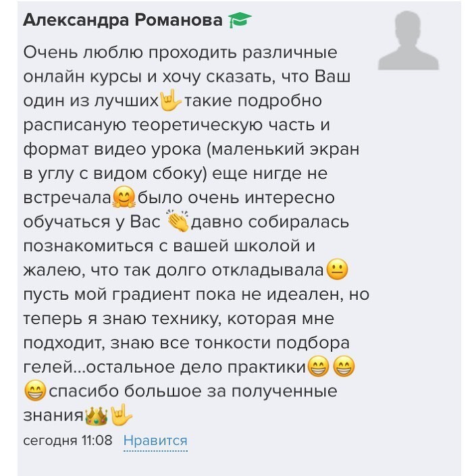Screen dimensions: 476x476
Task: Click the rock hand emoji after лучших
Action: pos(170,101)
